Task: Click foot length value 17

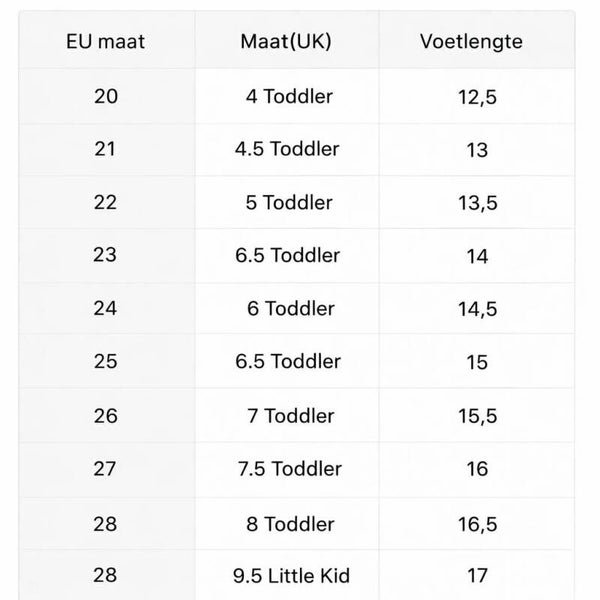Action: coord(477,575)
